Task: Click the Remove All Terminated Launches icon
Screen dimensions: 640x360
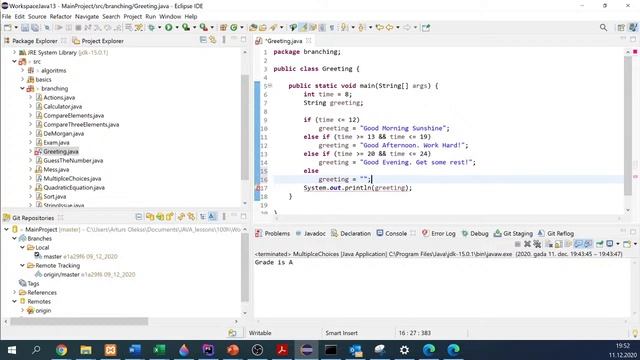Action: 537,244
